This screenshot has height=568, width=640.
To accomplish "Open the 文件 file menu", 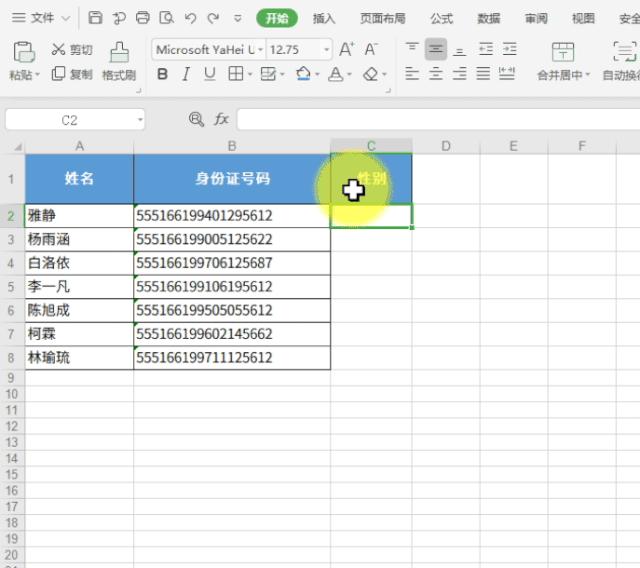I will pyautogui.click(x=41, y=18).
